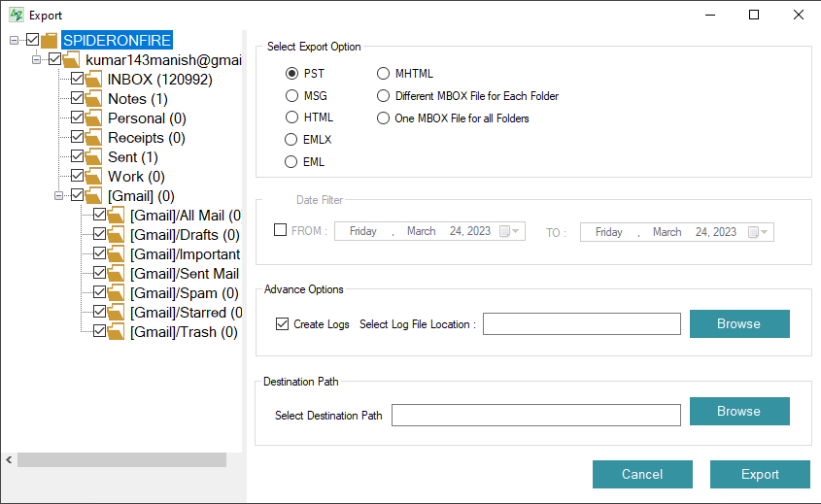Click the Export button
This screenshot has height=504, width=821.
[760, 474]
